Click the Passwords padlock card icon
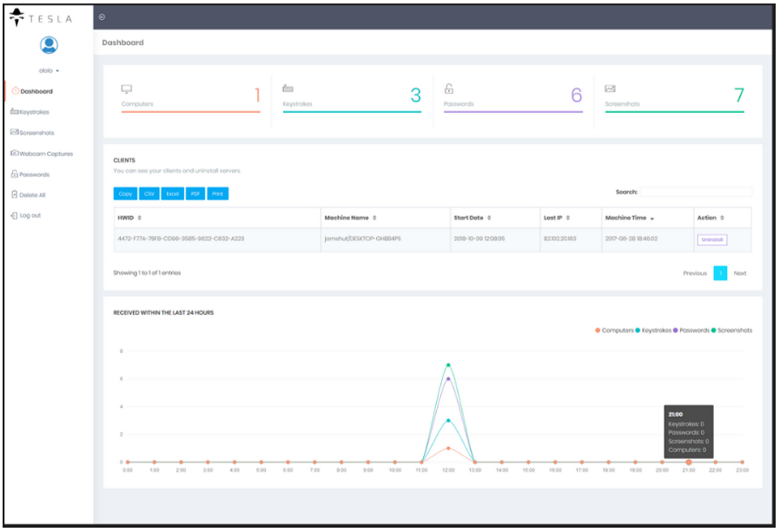Image resolution: width=780 pixels, height=532 pixels. (449, 89)
